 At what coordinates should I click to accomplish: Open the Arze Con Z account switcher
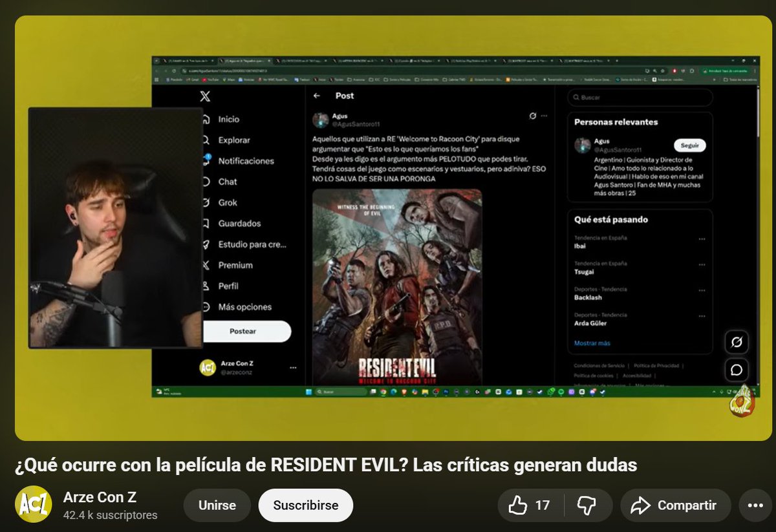pyautogui.click(x=248, y=368)
